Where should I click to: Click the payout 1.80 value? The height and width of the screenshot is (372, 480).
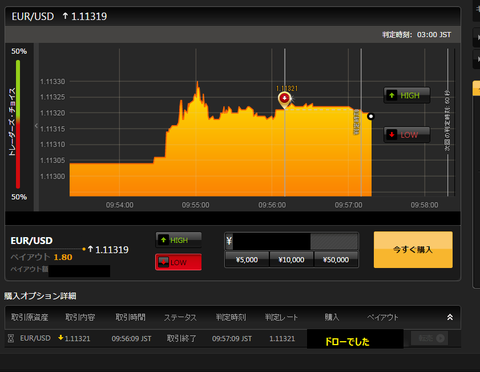coord(63,257)
